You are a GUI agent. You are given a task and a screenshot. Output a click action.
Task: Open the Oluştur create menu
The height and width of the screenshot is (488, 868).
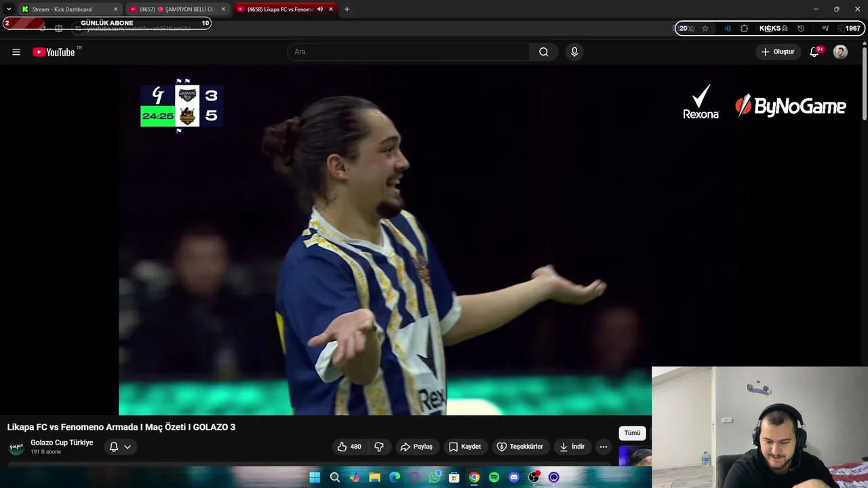777,52
